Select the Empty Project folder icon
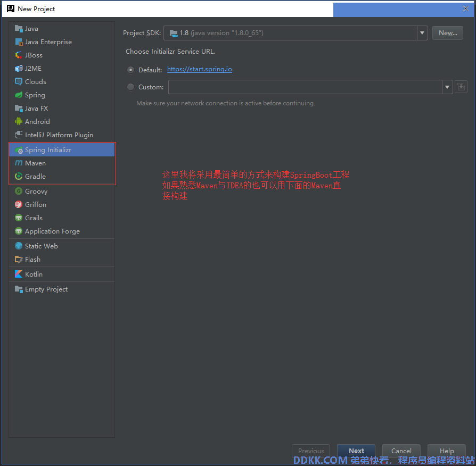This screenshot has width=476, height=466. coord(19,289)
